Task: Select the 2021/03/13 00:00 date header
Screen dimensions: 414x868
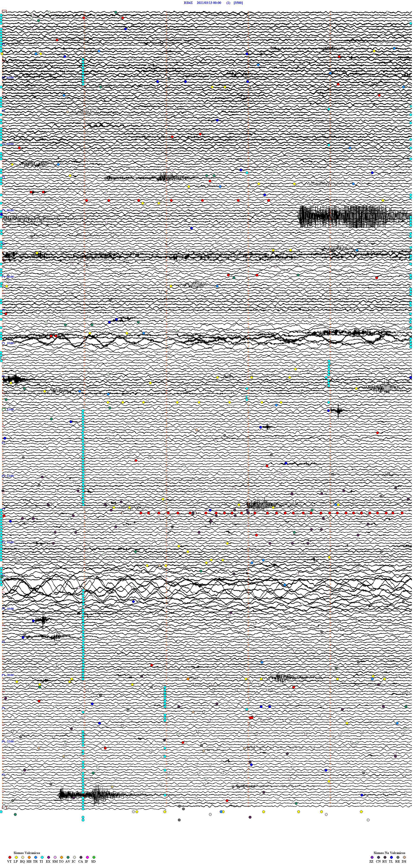Action: tap(209, 3)
